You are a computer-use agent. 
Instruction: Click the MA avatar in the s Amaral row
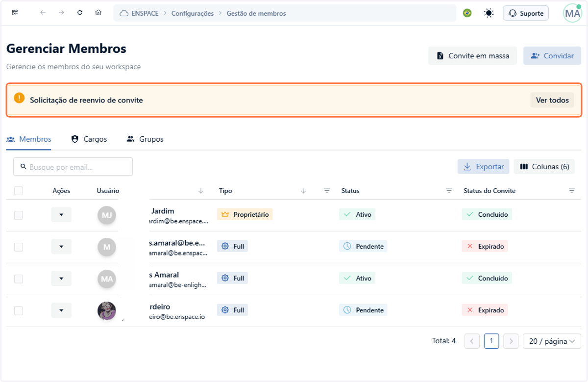point(107,279)
